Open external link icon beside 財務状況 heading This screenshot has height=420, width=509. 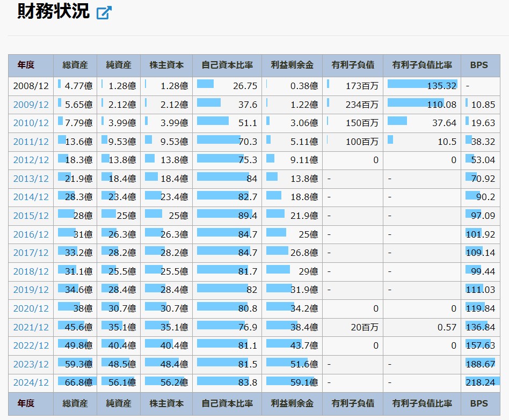click(x=104, y=13)
